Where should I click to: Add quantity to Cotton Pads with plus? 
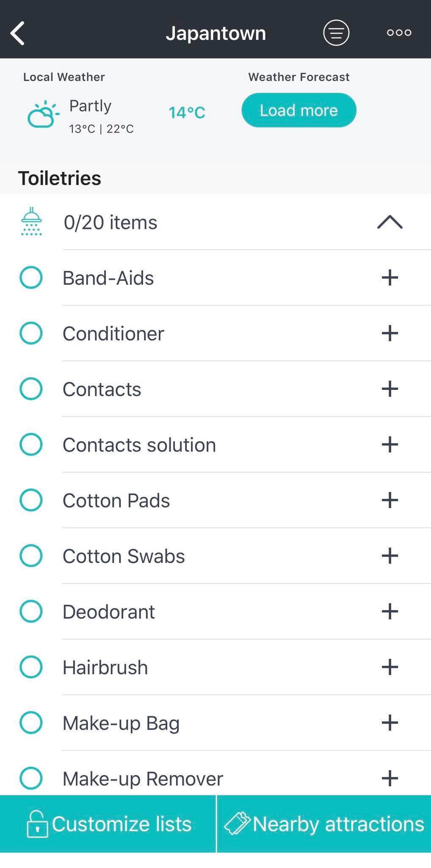click(390, 500)
